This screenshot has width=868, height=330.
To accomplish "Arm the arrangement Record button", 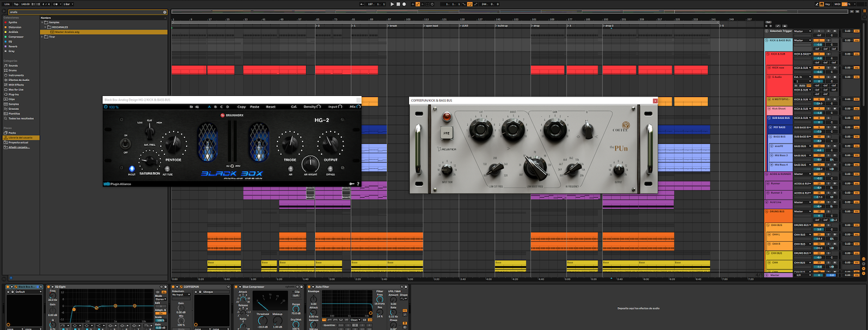I will click(x=404, y=4).
